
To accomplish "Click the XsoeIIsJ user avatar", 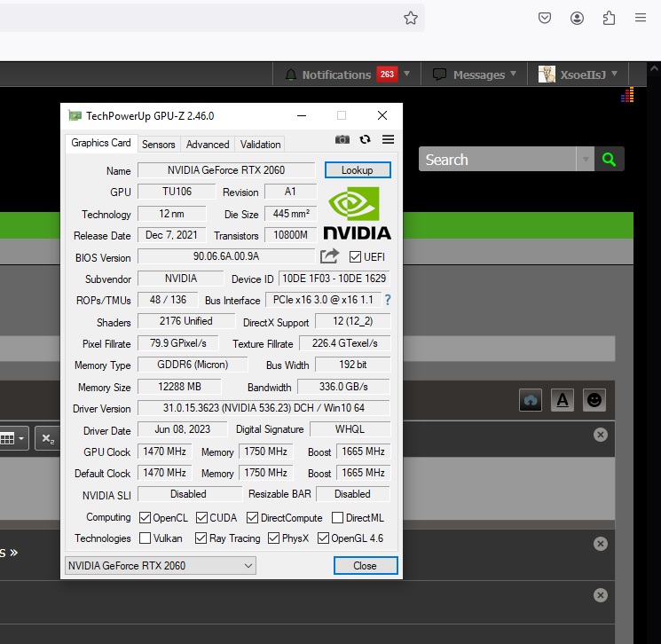I will [x=547, y=75].
